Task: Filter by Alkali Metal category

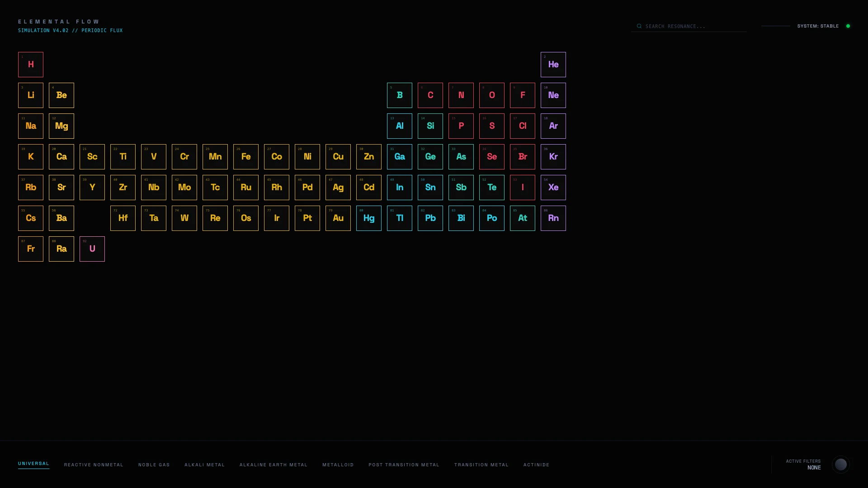Action: click(x=204, y=465)
